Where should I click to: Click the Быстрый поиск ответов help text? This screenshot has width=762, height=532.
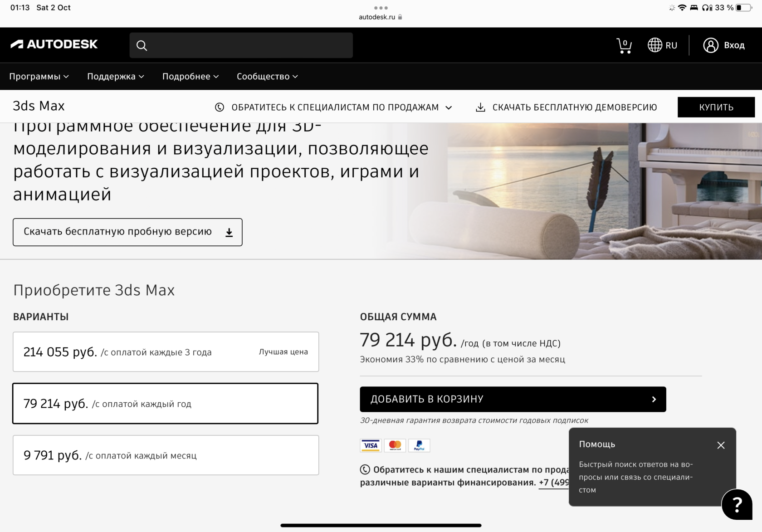[636, 477]
